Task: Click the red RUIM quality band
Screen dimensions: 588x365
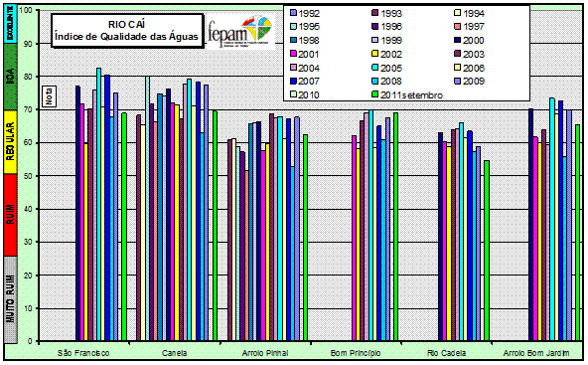Action: [x=11, y=215]
